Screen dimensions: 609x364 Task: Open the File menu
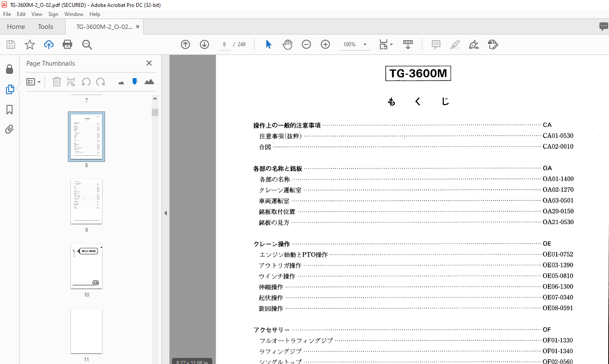pos(7,14)
